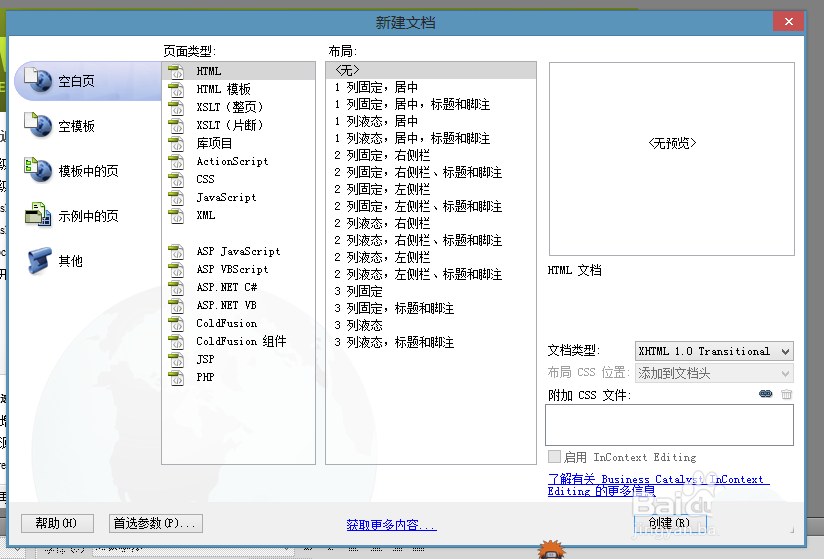Open 首选参数(P)... button

156,523
